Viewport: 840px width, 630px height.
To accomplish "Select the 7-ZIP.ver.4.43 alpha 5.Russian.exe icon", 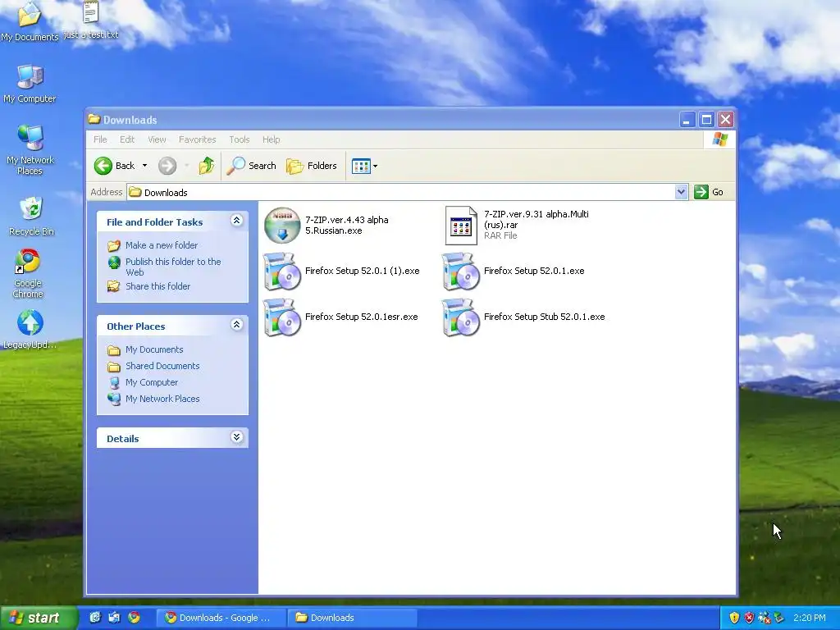I will (x=282, y=226).
